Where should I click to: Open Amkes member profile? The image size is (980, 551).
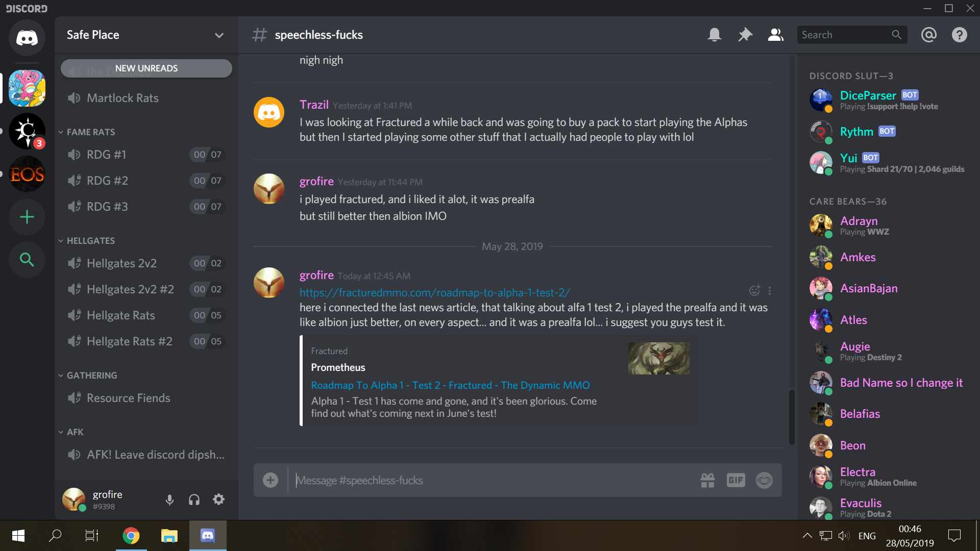[x=888, y=257]
